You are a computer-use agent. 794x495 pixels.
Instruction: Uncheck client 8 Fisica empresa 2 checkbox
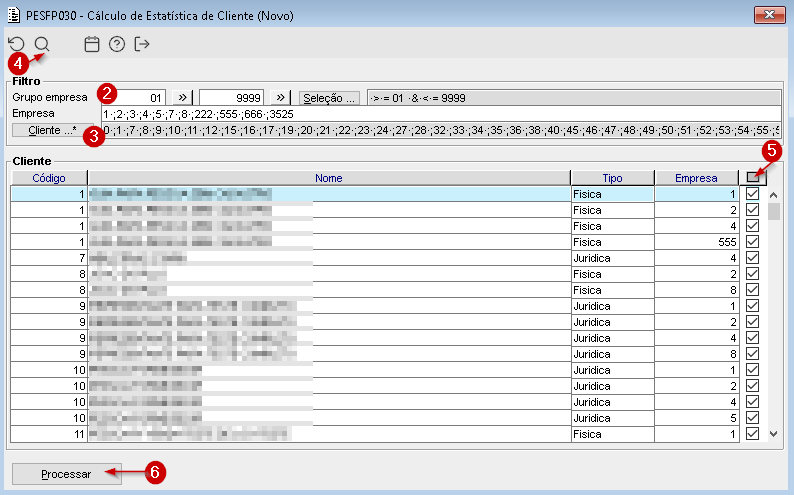[x=752, y=274]
